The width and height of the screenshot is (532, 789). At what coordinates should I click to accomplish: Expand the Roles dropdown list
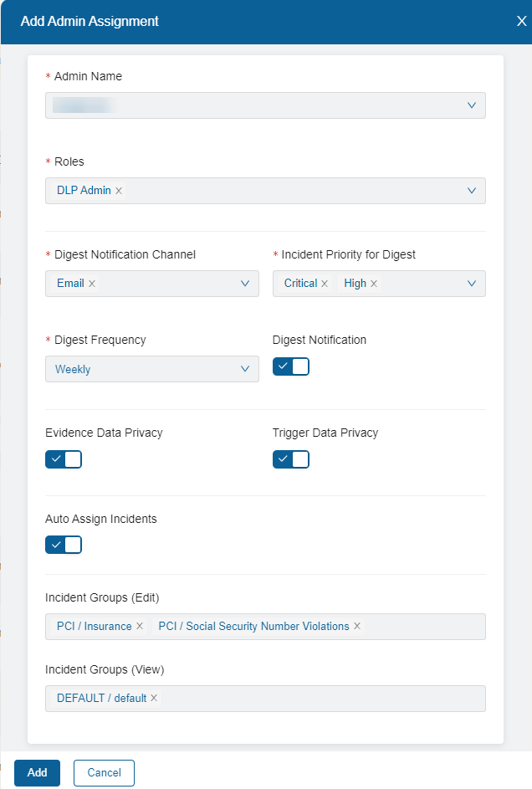(x=472, y=191)
